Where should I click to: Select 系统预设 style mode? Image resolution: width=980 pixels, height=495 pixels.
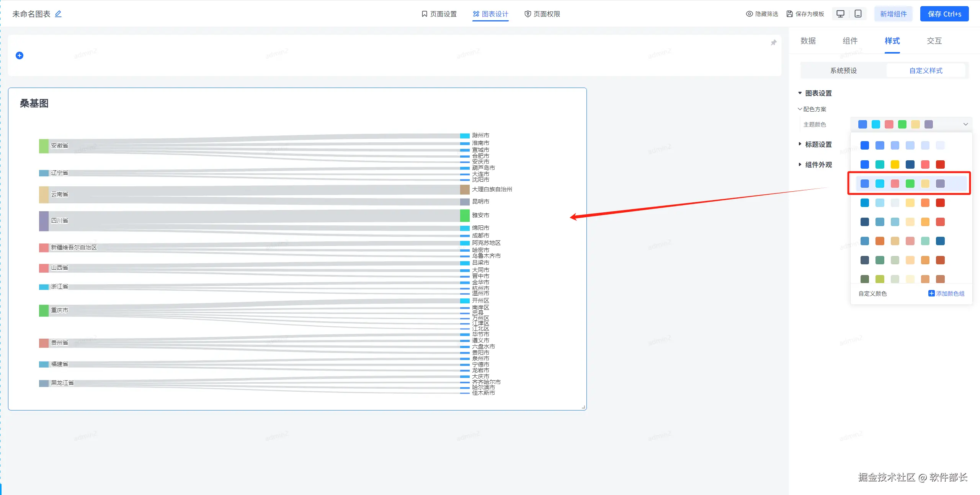[x=843, y=70]
